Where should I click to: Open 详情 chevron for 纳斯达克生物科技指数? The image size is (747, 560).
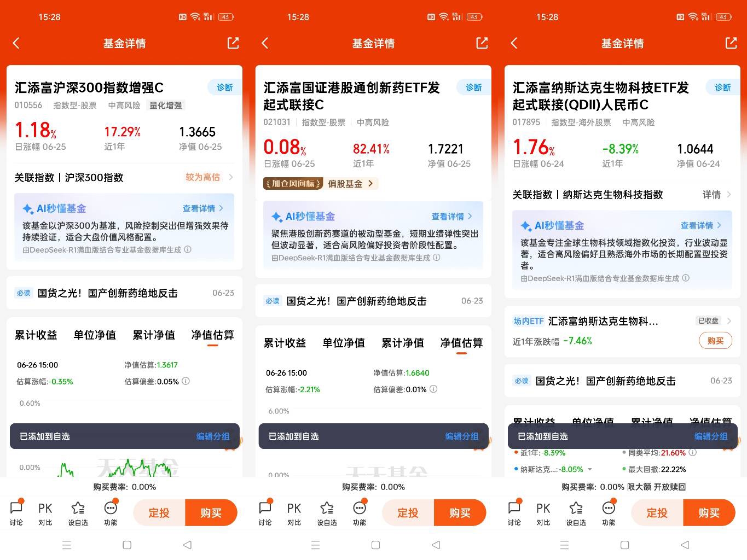point(729,194)
